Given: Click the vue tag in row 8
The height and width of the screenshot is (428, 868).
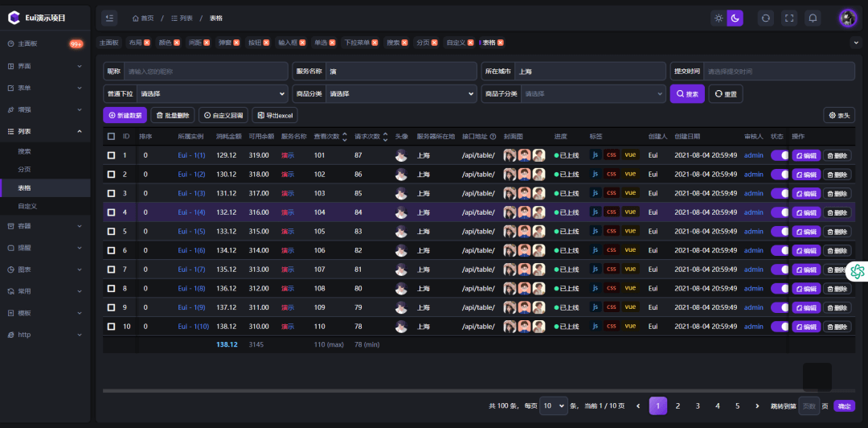Looking at the screenshot, I should tap(630, 288).
